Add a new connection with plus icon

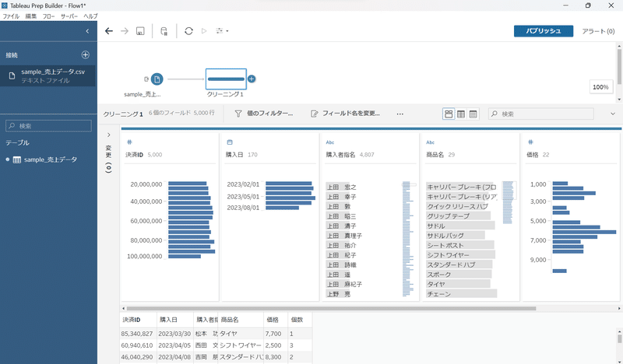tap(86, 54)
